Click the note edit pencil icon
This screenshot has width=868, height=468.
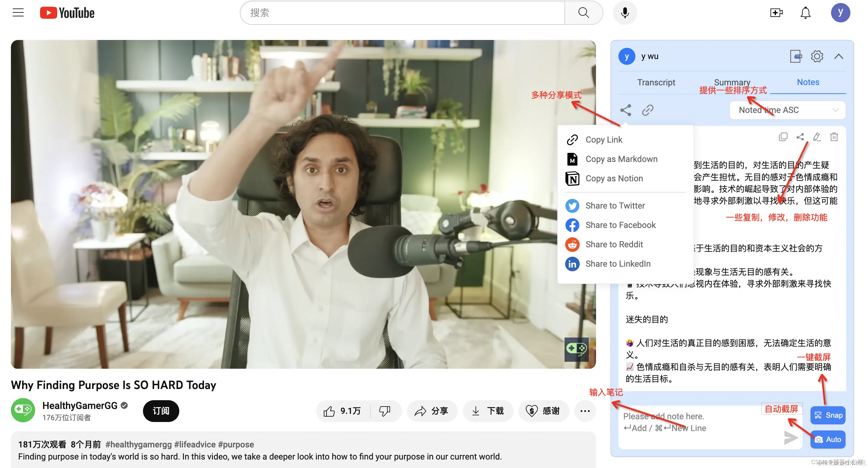(817, 137)
